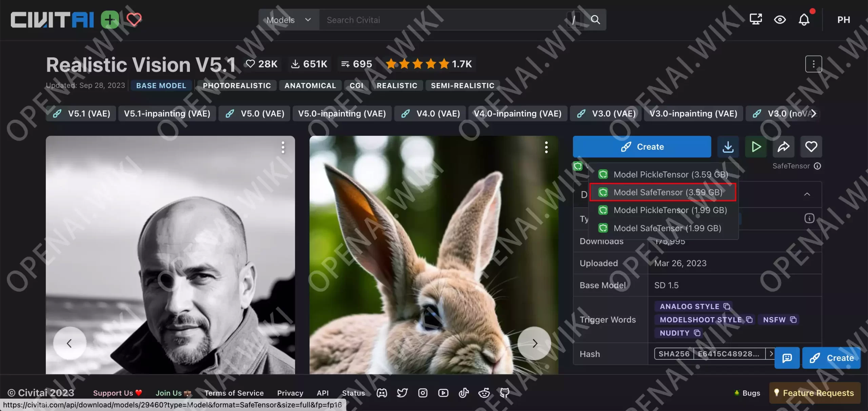Switch to V5.0-inpainting (VAE) tab

pos(342,113)
